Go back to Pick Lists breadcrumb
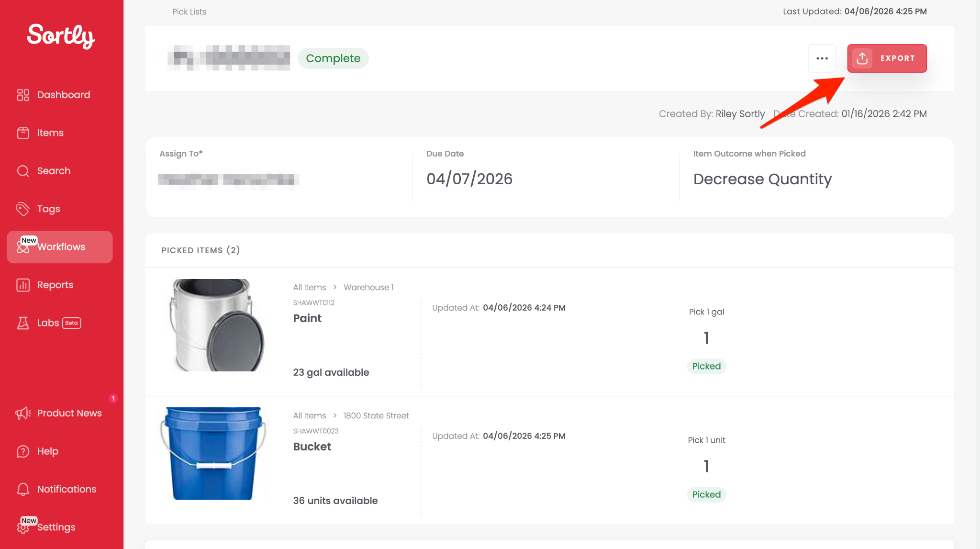The image size is (980, 549). [189, 11]
